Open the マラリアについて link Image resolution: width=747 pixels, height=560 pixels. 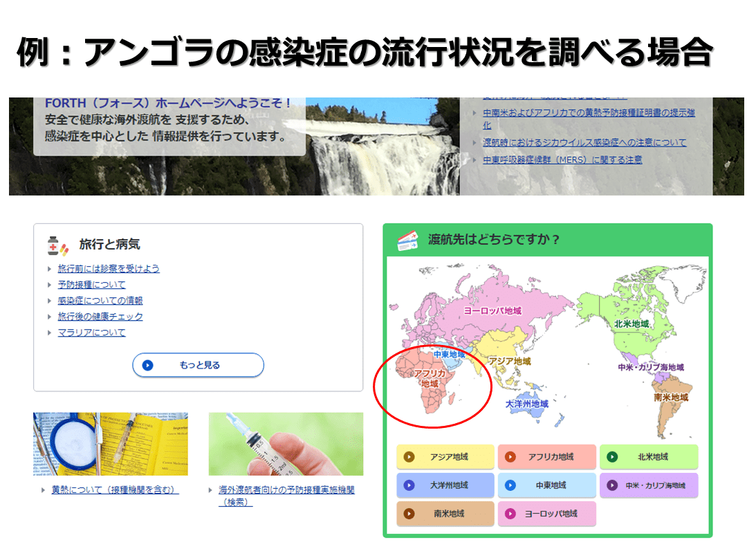[x=92, y=333]
